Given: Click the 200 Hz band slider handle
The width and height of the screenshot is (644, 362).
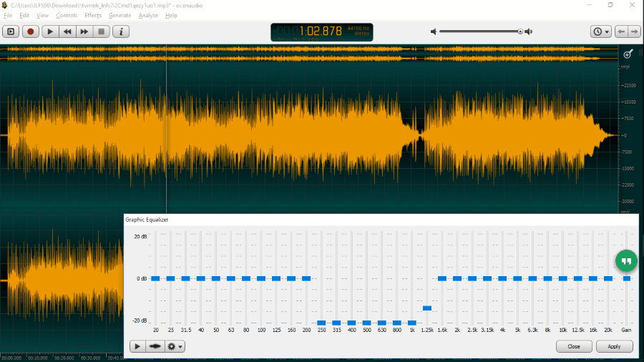Looking at the screenshot, I should click(306, 279).
